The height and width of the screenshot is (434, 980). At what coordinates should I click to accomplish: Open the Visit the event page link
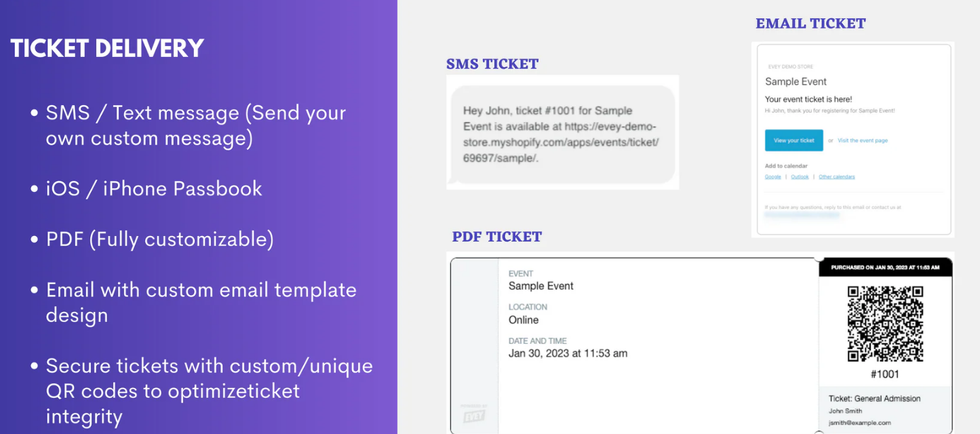pyautogui.click(x=862, y=140)
